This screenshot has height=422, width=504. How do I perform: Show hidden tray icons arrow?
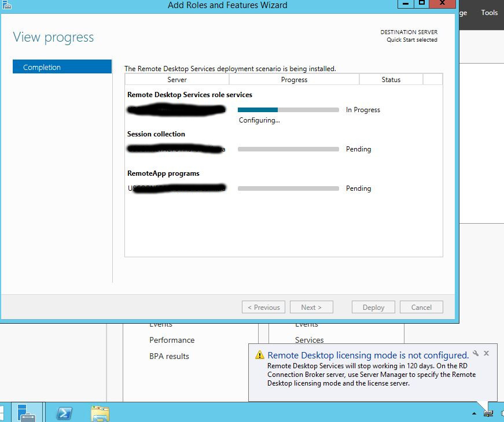pos(474,414)
